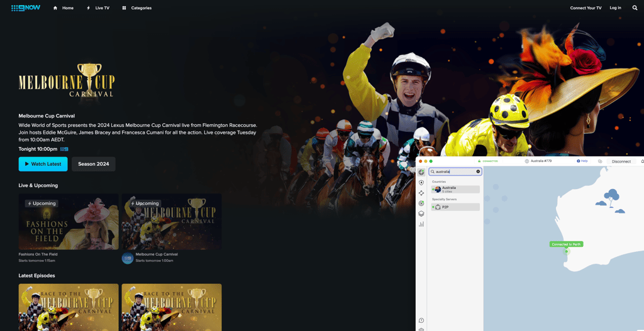Click the Channel 9 logo beside Tonight 10:00pm
The width and height of the screenshot is (644, 331).
click(65, 149)
